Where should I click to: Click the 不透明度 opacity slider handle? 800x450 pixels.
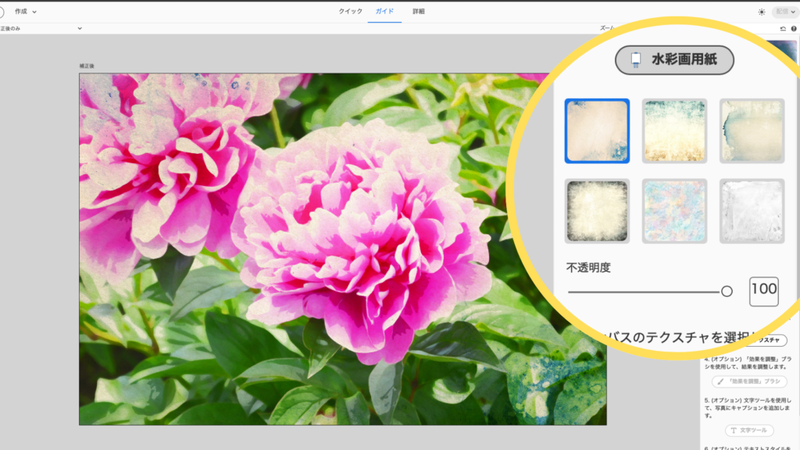pyautogui.click(x=727, y=291)
